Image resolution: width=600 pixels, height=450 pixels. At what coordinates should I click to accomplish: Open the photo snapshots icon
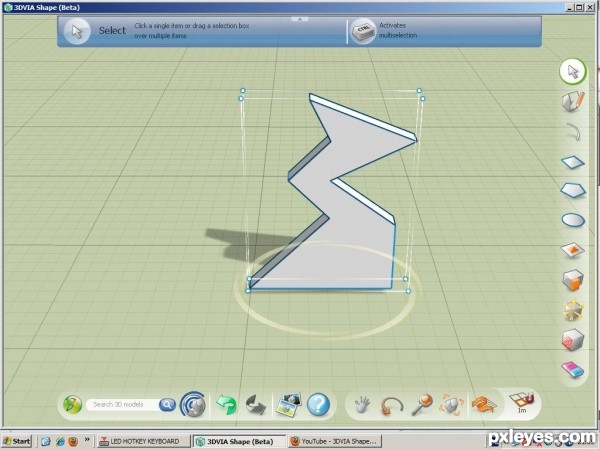pos(289,404)
